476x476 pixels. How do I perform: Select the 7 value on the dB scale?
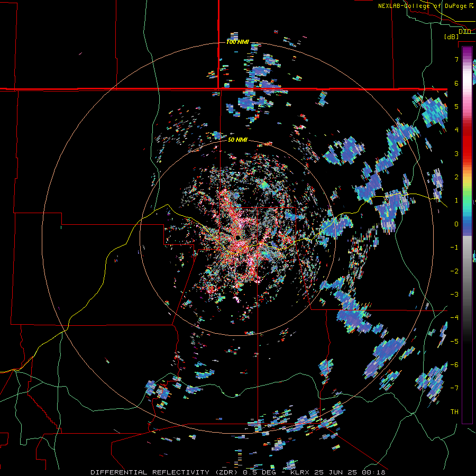pyautogui.click(x=456, y=59)
